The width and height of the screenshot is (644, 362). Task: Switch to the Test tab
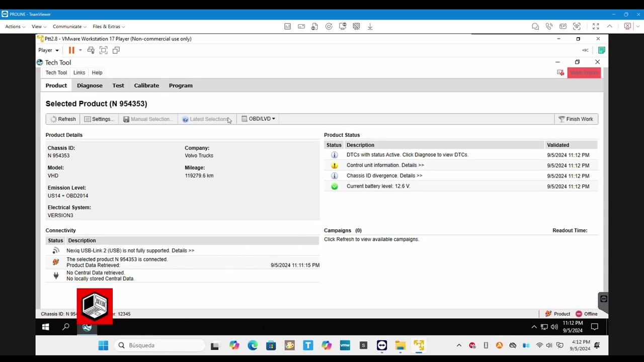[x=118, y=85]
